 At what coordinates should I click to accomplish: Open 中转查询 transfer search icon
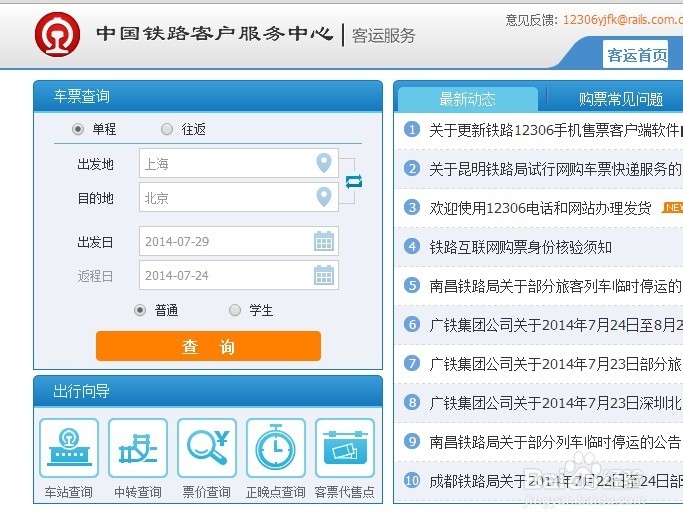(138, 448)
